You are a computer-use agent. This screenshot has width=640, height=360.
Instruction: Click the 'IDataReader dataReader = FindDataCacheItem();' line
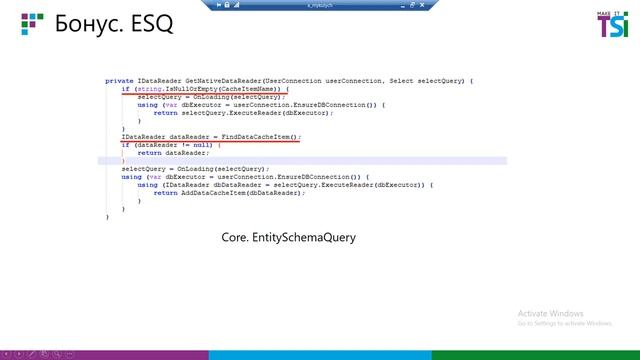click(x=211, y=137)
